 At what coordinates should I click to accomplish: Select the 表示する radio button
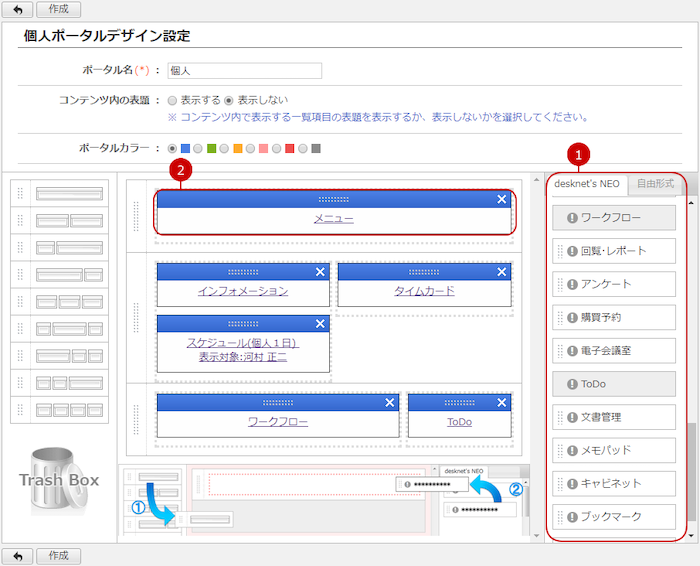[x=172, y=101]
